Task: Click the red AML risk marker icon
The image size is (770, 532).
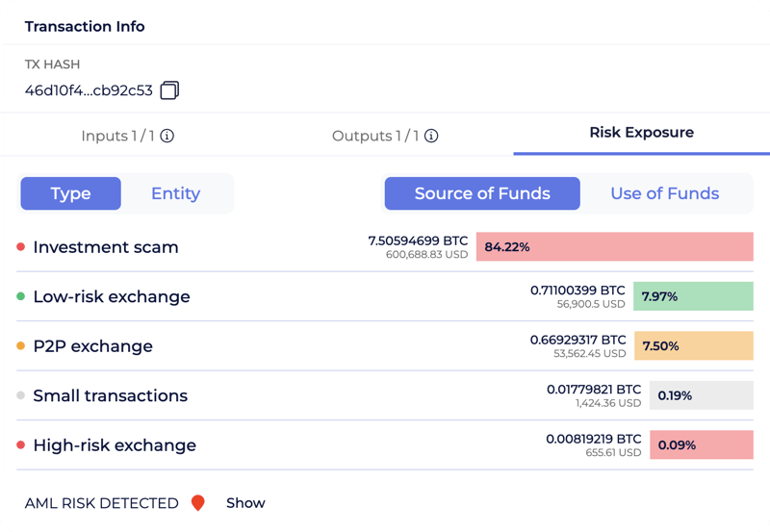Action: [198, 503]
